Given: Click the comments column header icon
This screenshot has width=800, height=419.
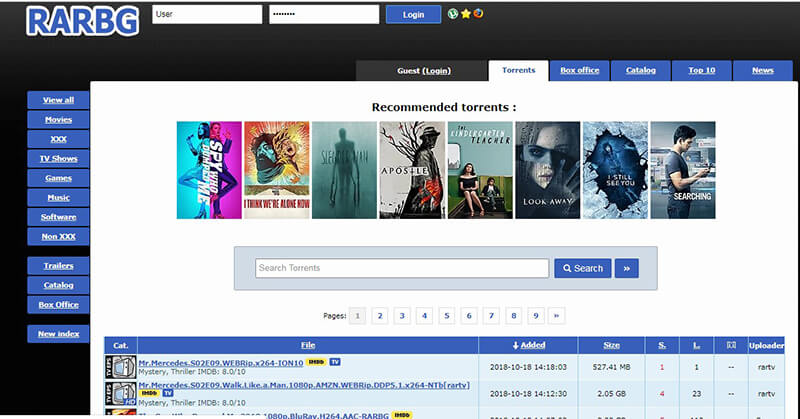Looking at the screenshot, I should 731,346.
